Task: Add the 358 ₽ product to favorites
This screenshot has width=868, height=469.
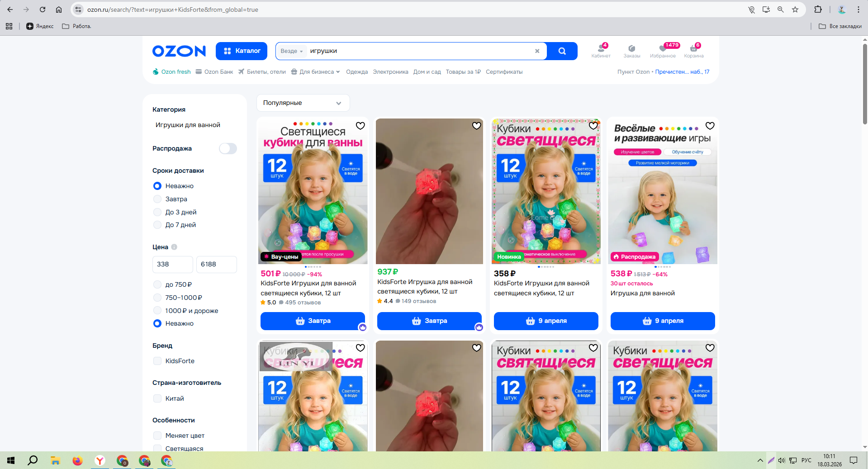Action: (593, 126)
